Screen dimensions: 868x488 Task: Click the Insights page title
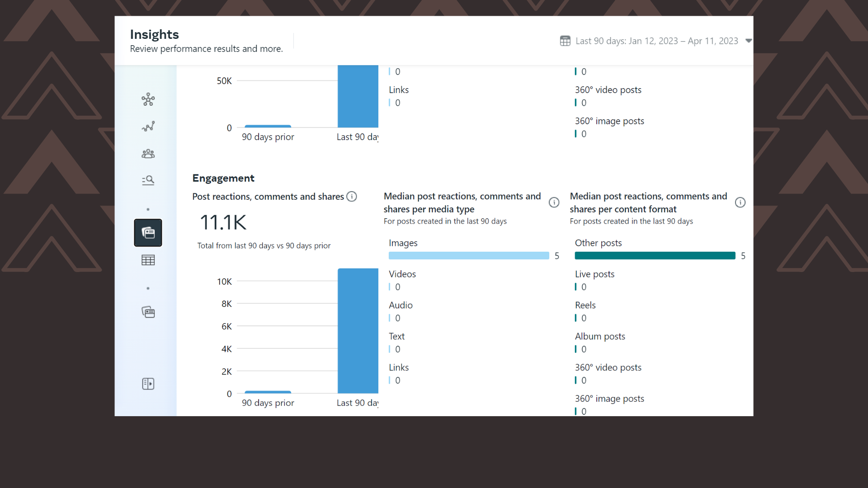pos(154,34)
